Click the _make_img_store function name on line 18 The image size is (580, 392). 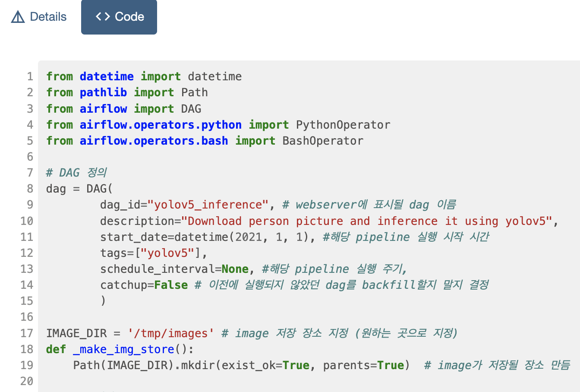tap(123, 349)
